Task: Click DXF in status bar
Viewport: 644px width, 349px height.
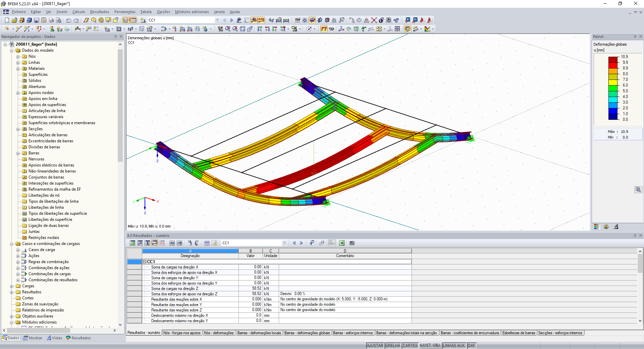Action: coord(472,346)
